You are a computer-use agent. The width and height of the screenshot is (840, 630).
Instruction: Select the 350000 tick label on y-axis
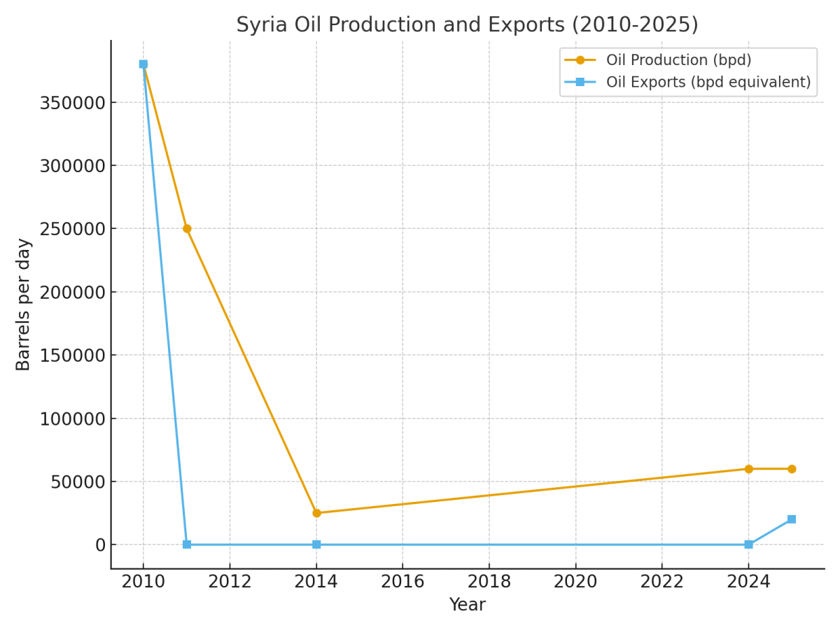click(73, 103)
